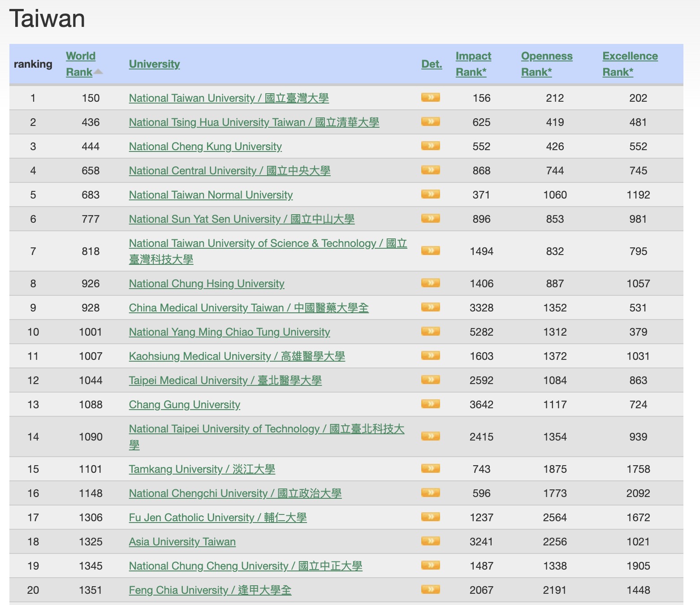The width and height of the screenshot is (700, 605).
Task: Open details icon for National Chung Cheng University
Action: point(430,565)
